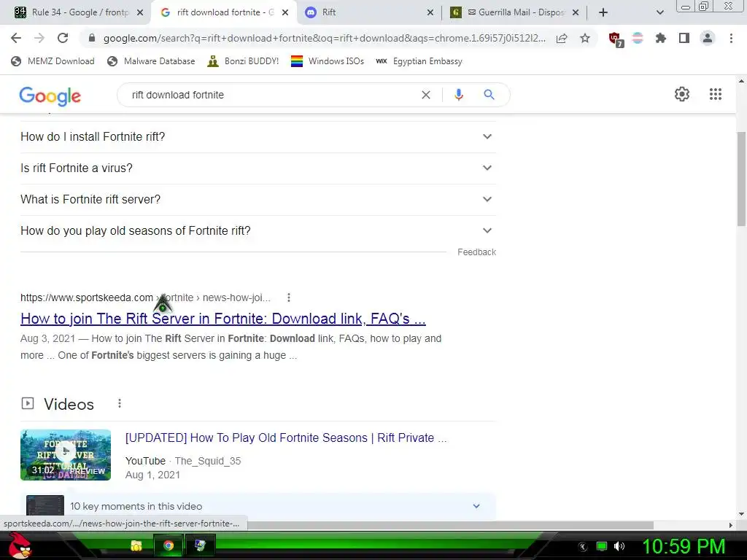
Task: Click the scroll right arrow at bottom
Action: coord(731,525)
